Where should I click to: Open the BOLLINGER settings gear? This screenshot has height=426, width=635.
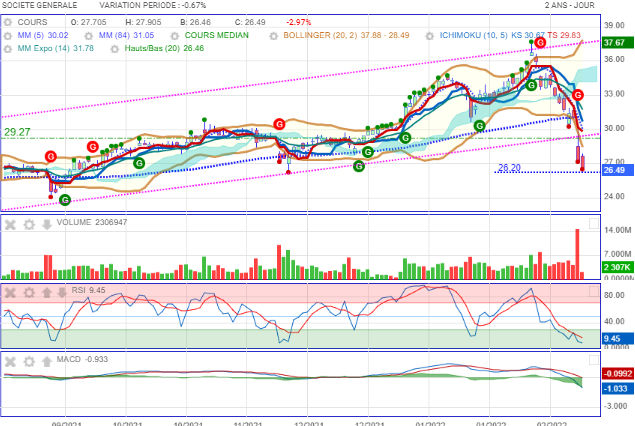(274, 36)
